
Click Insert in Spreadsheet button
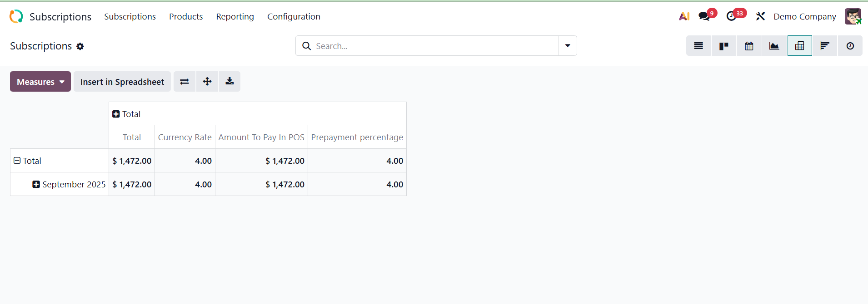[x=122, y=82]
